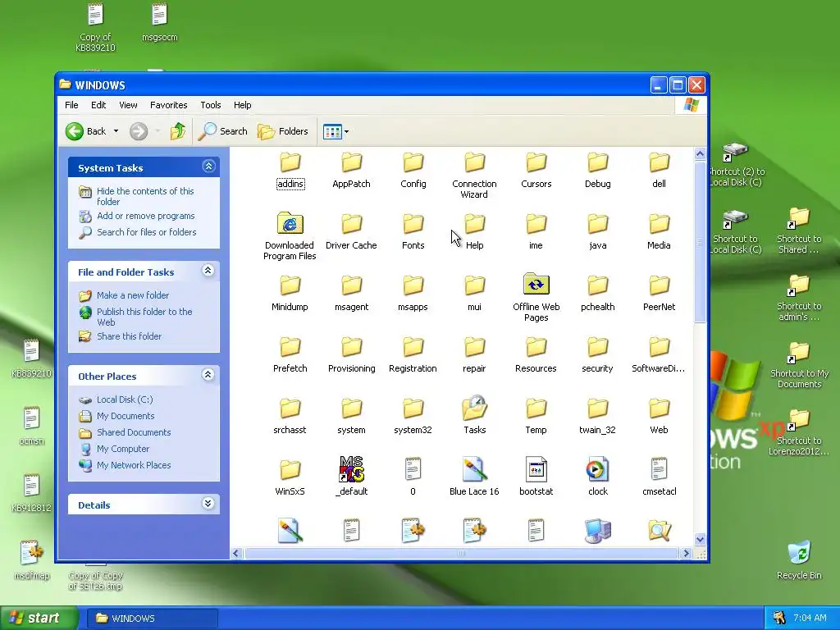This screenshot has height=630, width=840.
Task: Click the system tray notification icon
Action: [x=779, y=619]
